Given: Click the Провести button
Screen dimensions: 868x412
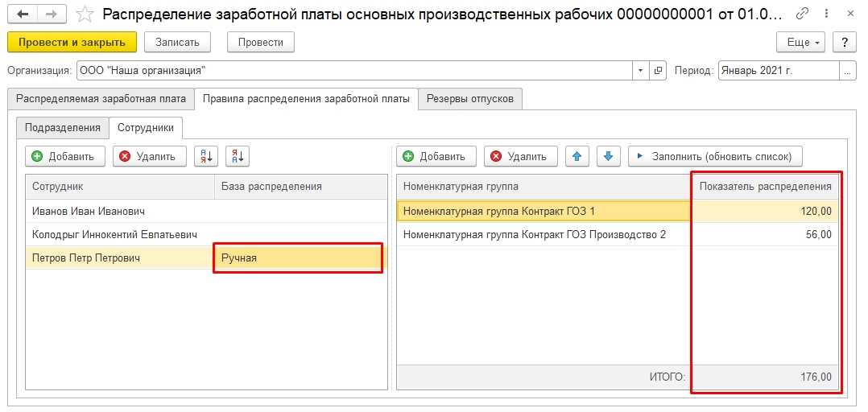Looking at the screenshot, I should click(261, 42).
